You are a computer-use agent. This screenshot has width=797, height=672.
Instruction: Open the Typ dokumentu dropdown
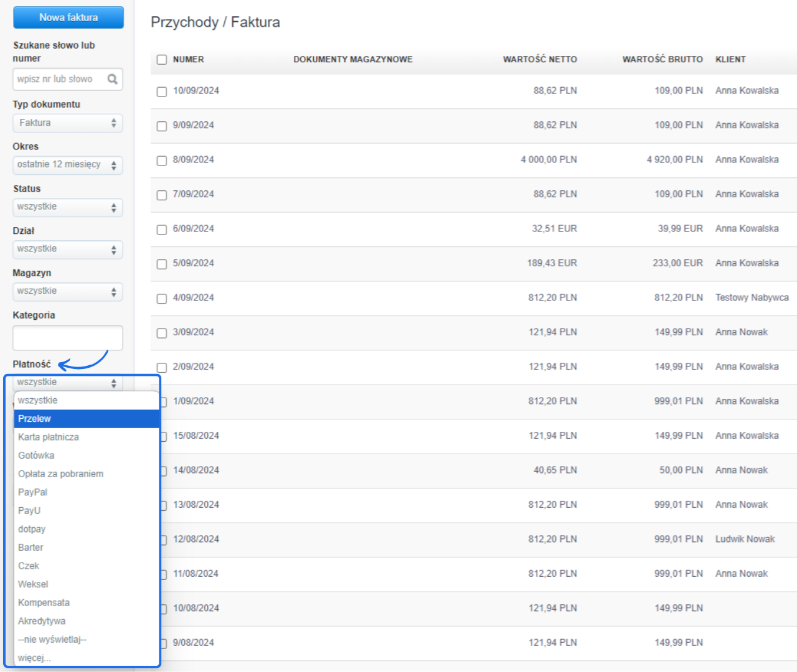point(67,123)
